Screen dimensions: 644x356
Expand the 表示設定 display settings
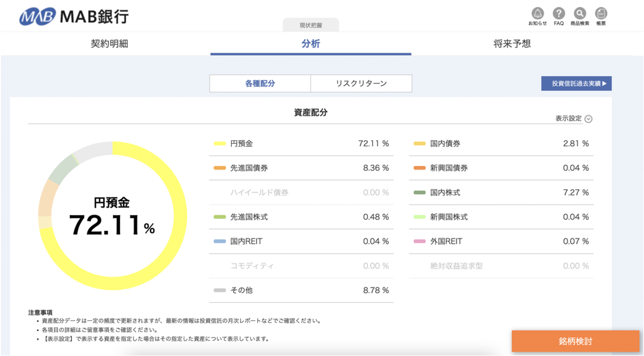coord(568,118)
